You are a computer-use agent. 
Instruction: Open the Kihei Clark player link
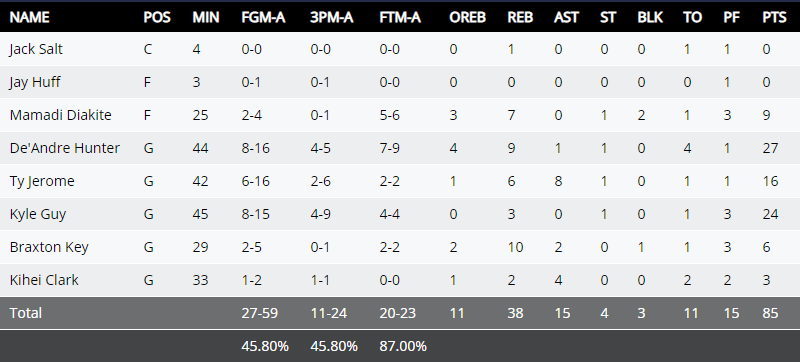(x=44, y=280)
